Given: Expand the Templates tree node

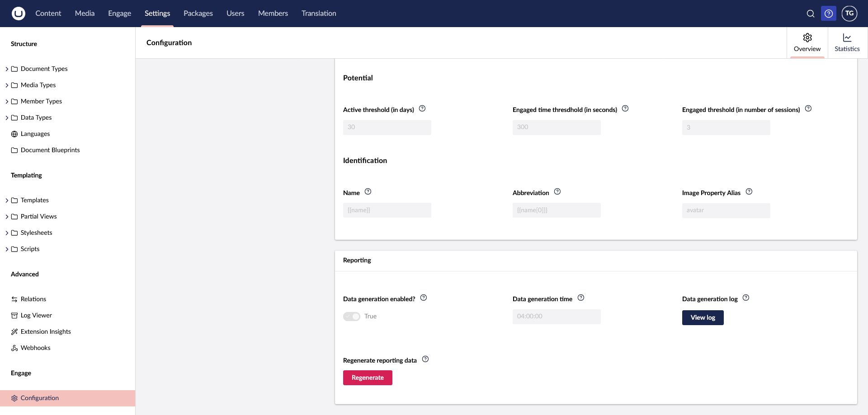Looking at the screenshot, I should tap(7, 201).
